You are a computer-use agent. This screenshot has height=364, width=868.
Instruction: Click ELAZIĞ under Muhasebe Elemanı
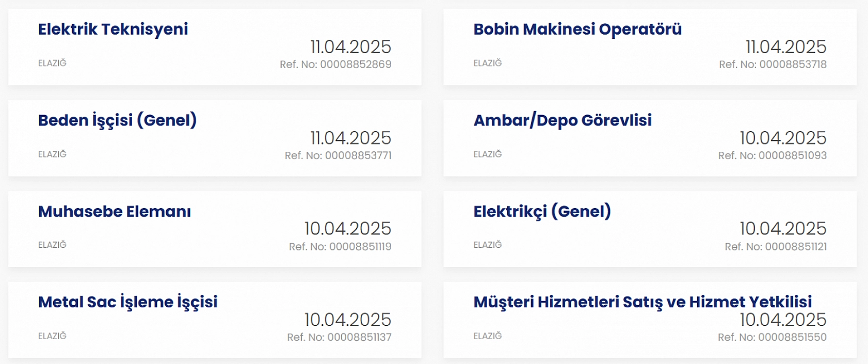(x=52, y=245)
